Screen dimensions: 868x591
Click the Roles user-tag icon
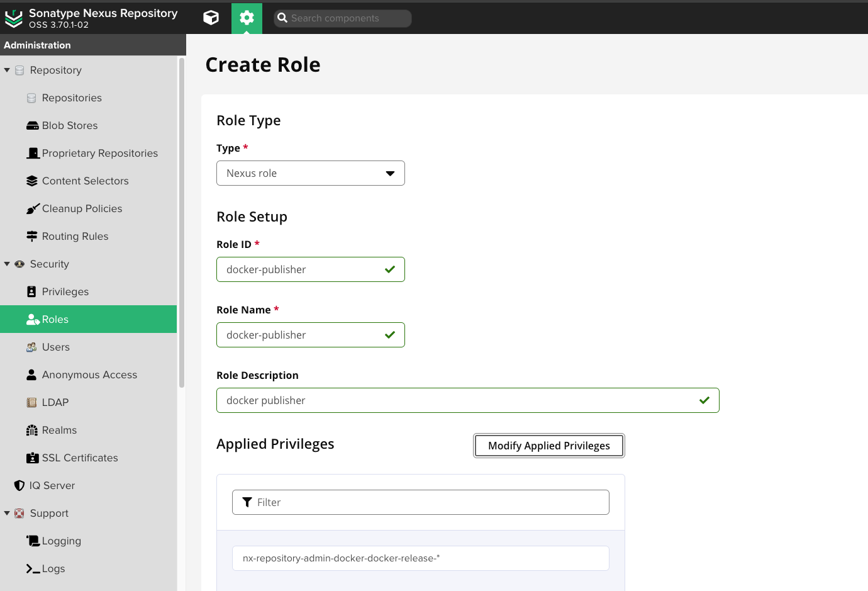33,320
